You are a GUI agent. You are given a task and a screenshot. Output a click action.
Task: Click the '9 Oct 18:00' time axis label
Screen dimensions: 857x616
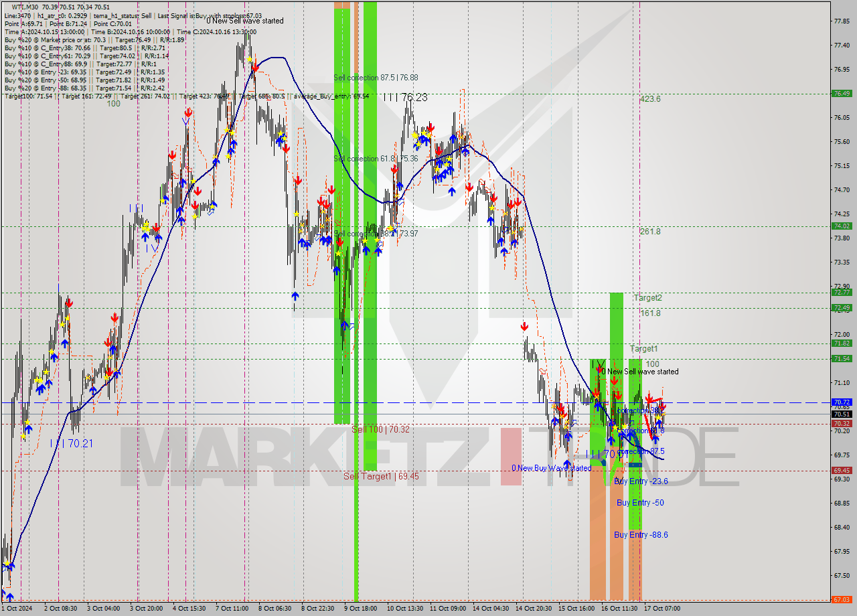[x=360, y=609]
